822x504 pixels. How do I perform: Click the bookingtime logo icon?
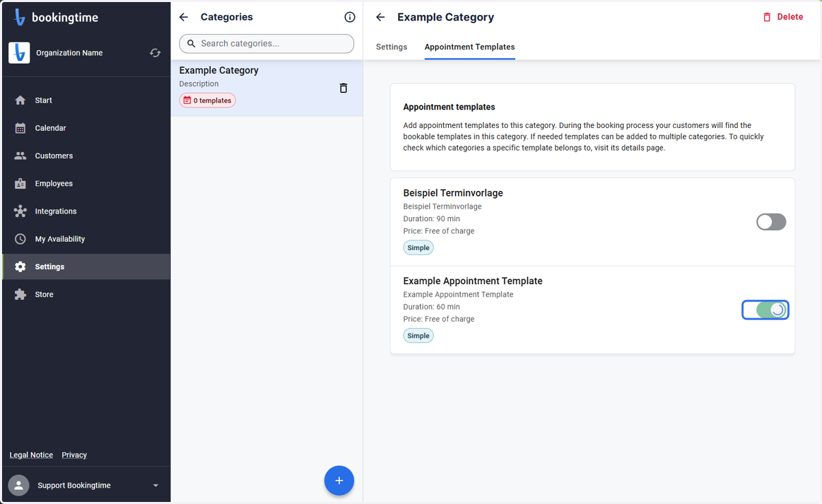20,18
